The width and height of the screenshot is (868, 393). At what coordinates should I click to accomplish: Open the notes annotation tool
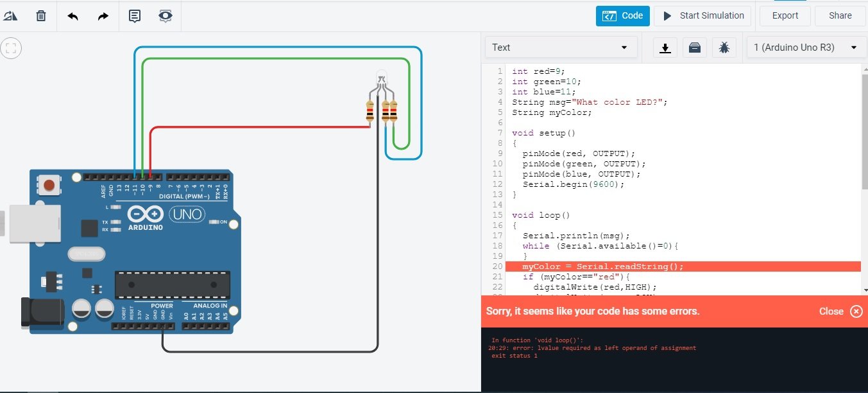point(135,16)
